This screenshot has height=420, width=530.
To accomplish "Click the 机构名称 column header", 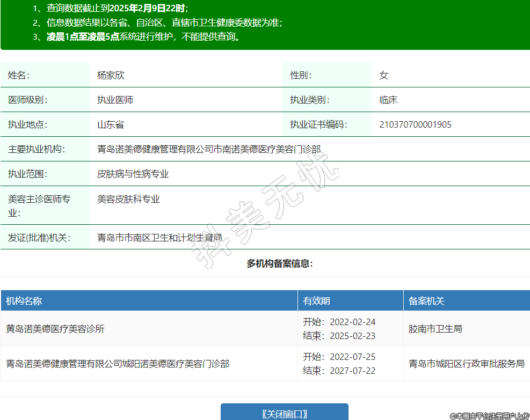I will [24, 301].
